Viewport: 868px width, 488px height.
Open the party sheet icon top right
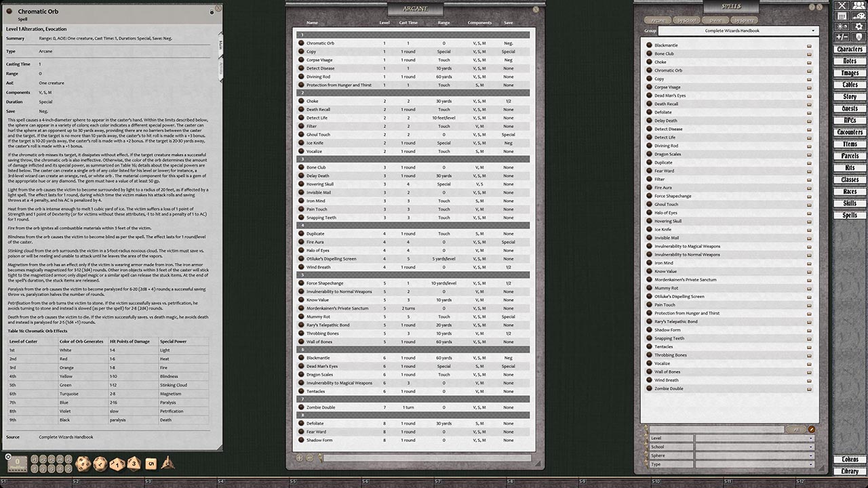858,5
